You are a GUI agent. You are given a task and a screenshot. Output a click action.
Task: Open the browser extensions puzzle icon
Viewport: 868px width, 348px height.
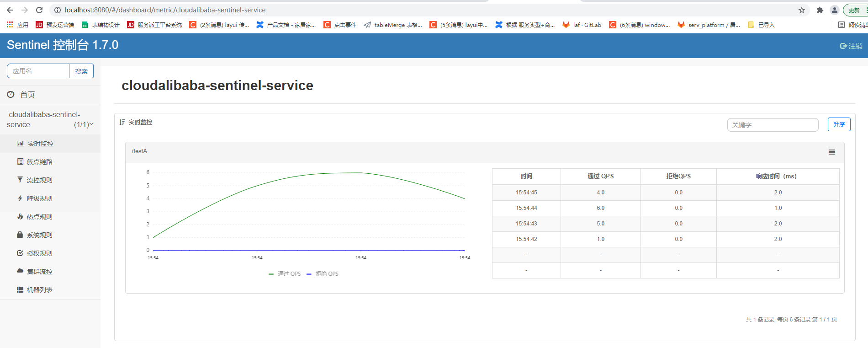tap(820, 10)
